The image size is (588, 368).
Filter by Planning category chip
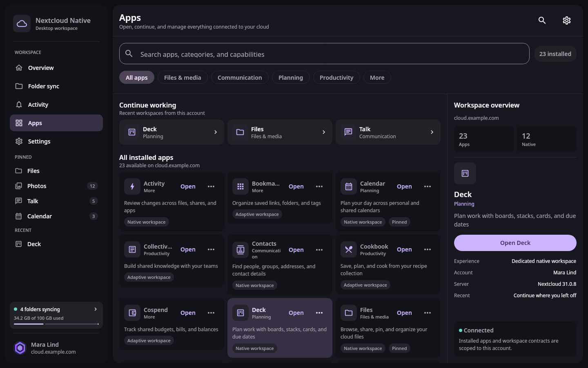pyautogui.click(x=291, y=78)
